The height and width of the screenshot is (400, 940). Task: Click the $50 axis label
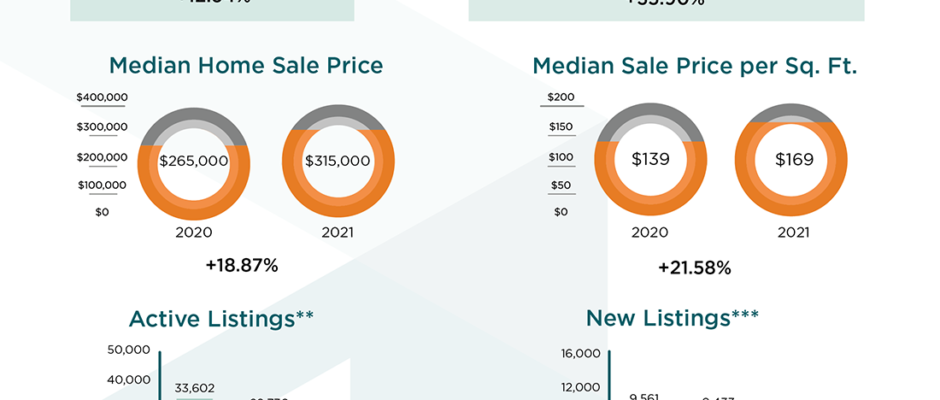tap(561, 185)
